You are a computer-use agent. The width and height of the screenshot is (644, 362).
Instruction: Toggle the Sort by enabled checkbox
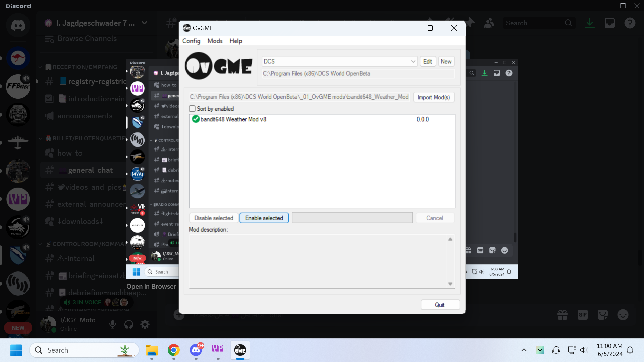(x=192, y=109)
